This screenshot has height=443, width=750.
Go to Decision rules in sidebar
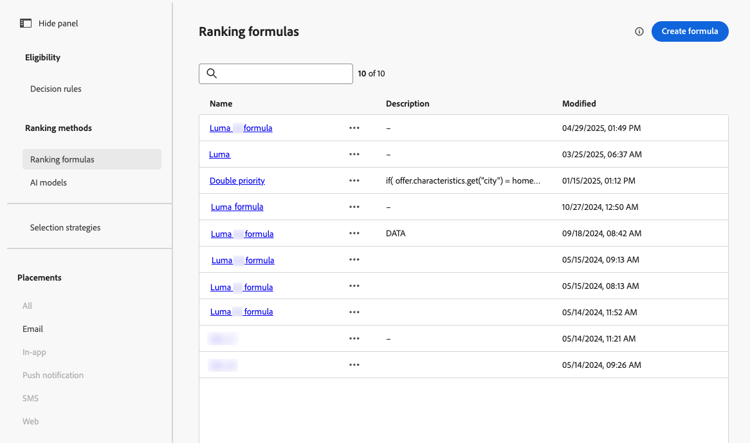(56, 89)
